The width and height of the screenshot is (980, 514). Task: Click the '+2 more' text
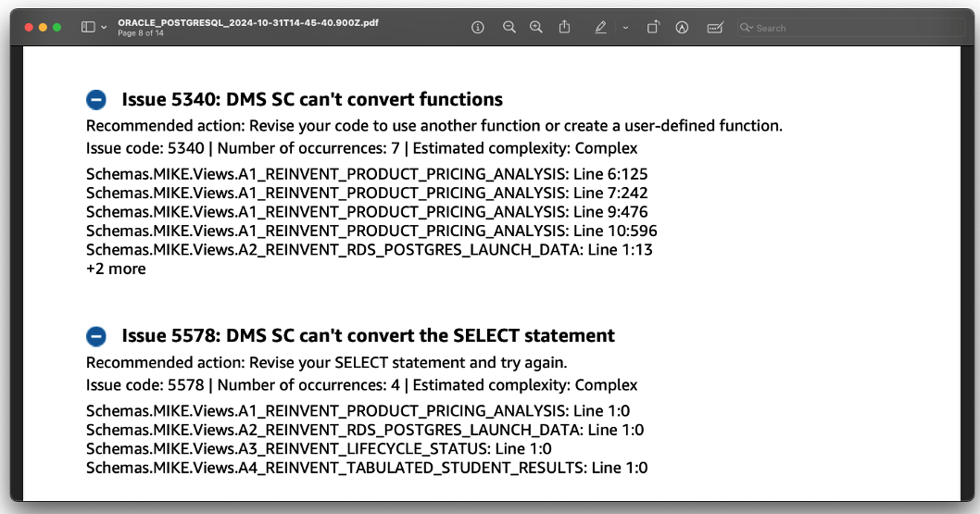pos(116,269)
